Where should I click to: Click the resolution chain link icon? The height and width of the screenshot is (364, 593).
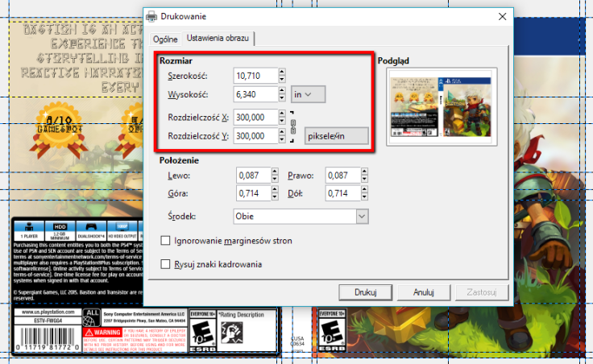coord(294,127)
